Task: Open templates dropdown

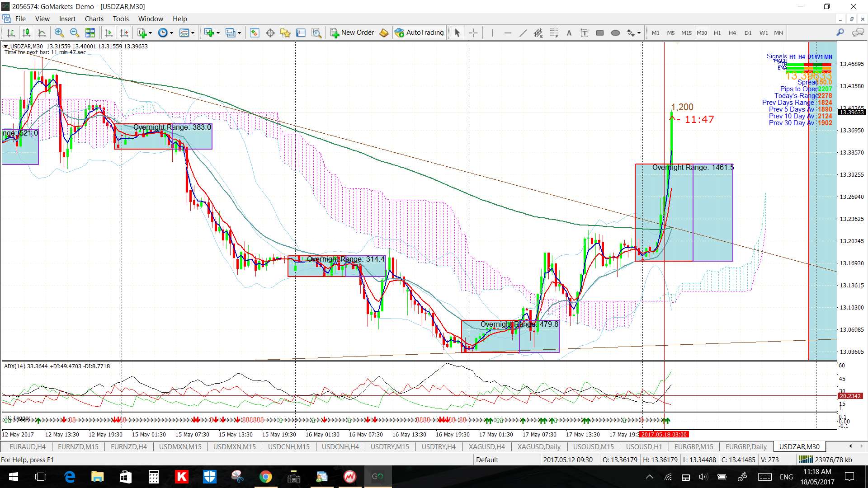Action: [187, 33]
